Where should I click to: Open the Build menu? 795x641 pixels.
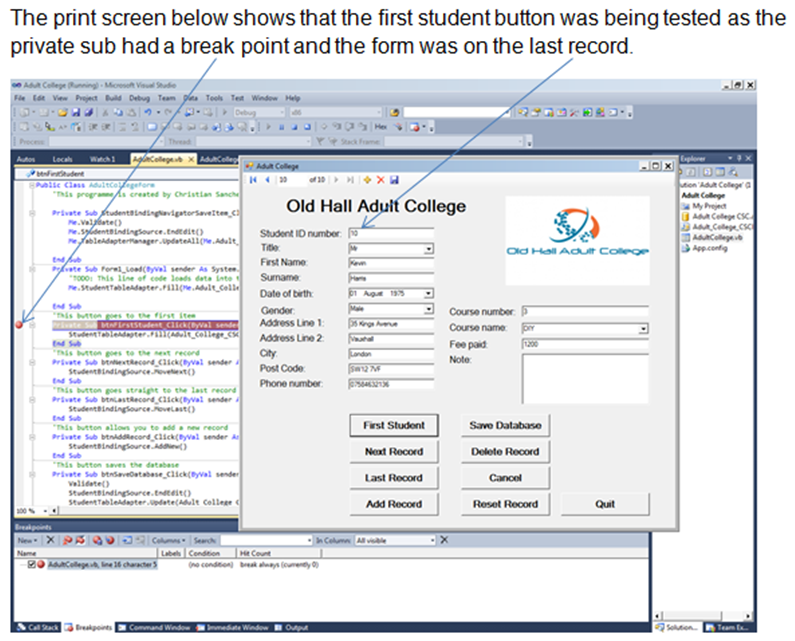point(113,98)
